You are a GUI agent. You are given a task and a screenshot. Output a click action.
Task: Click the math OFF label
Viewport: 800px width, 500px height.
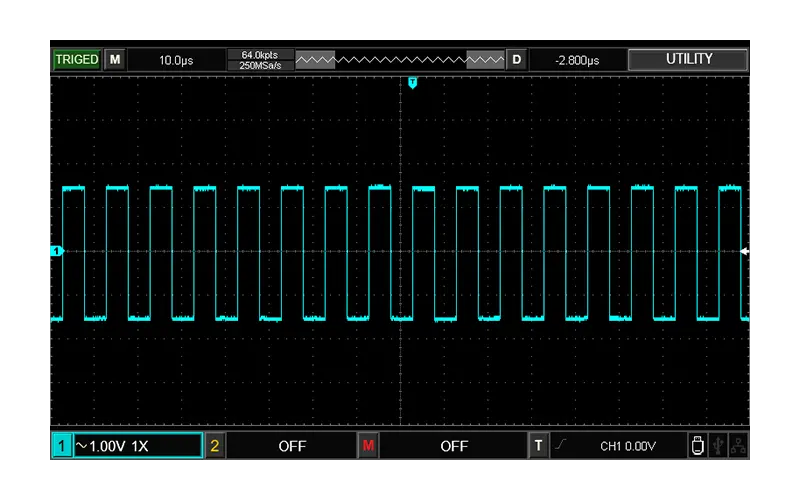click(453, 446)
